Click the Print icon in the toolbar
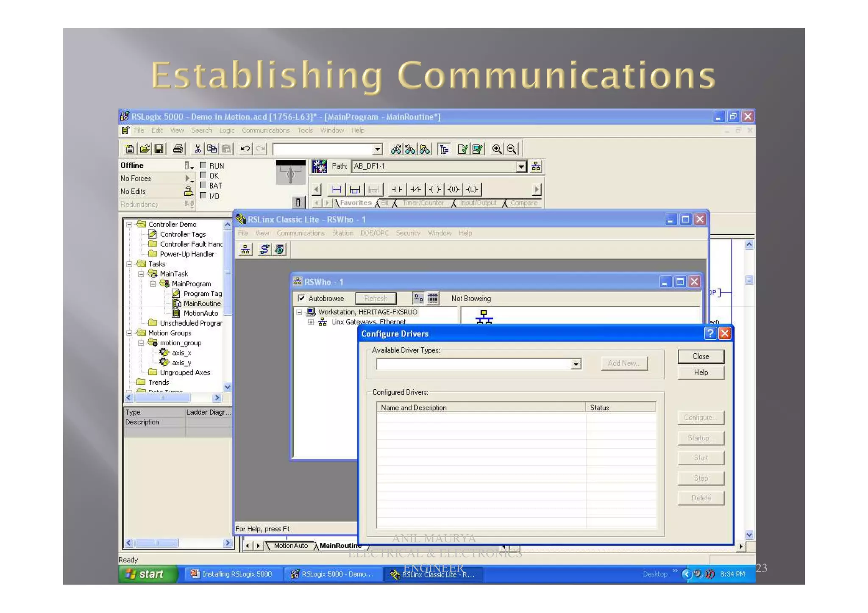868x613 pixels. click(178, 149)
